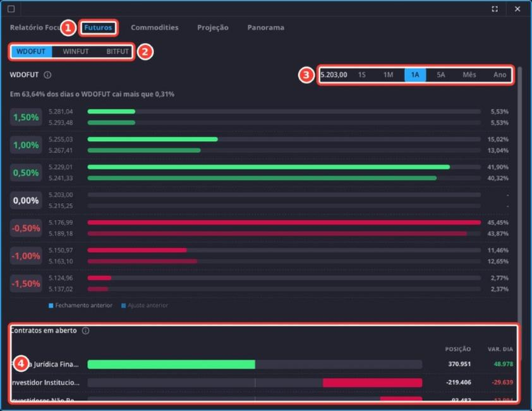Close the panel window
This screenshot has width=532, height=411.
click(x=517, y=9)
